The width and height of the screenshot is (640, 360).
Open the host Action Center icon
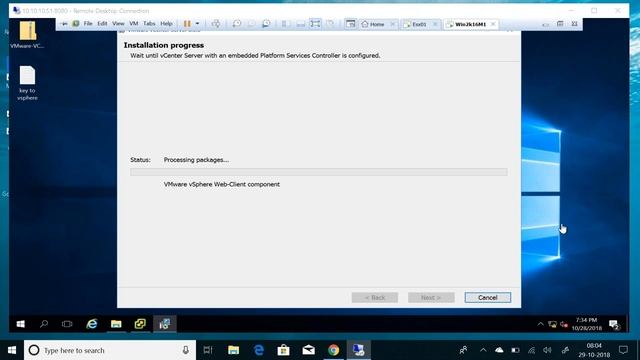623,350
